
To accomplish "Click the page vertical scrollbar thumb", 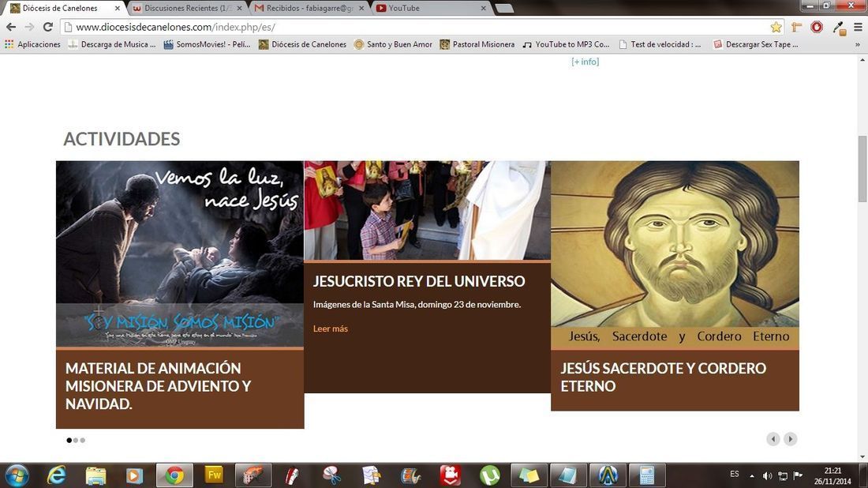I will click(862, 168).
